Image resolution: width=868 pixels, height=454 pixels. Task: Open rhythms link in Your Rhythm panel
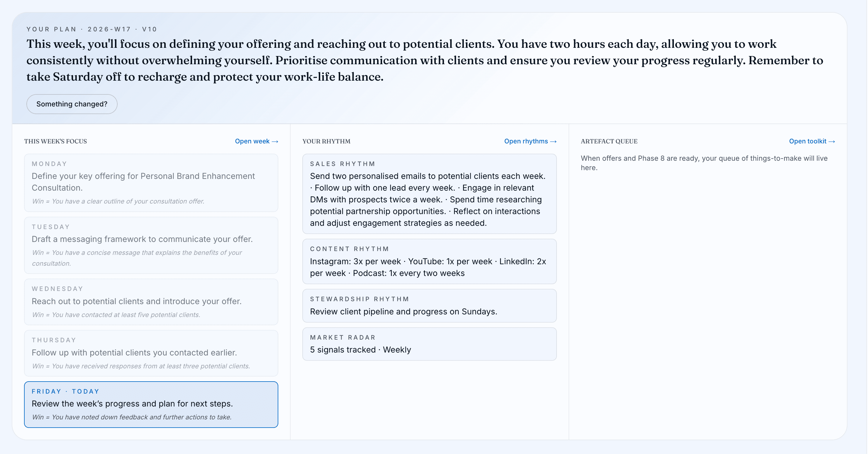click(530, 141)
